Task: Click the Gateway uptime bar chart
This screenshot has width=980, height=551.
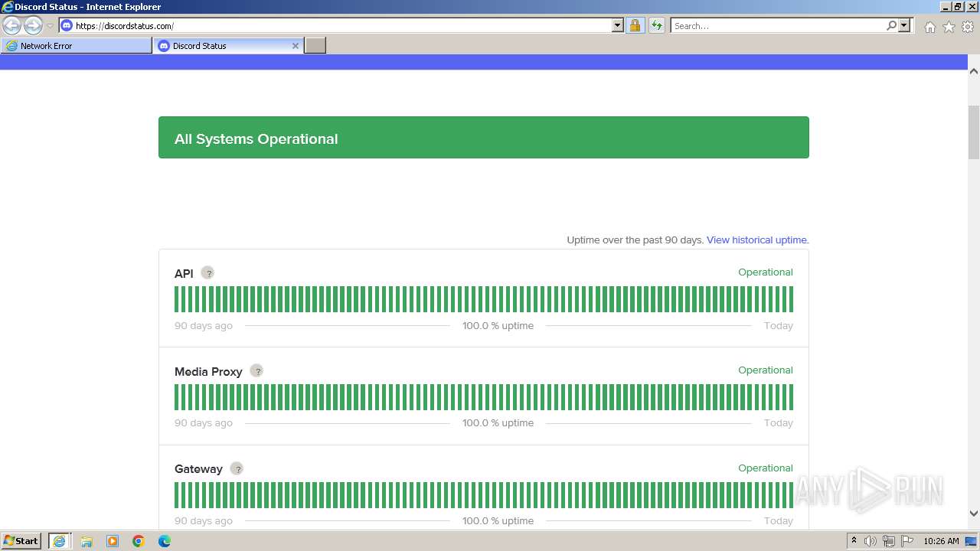Action: pos(484,495)
